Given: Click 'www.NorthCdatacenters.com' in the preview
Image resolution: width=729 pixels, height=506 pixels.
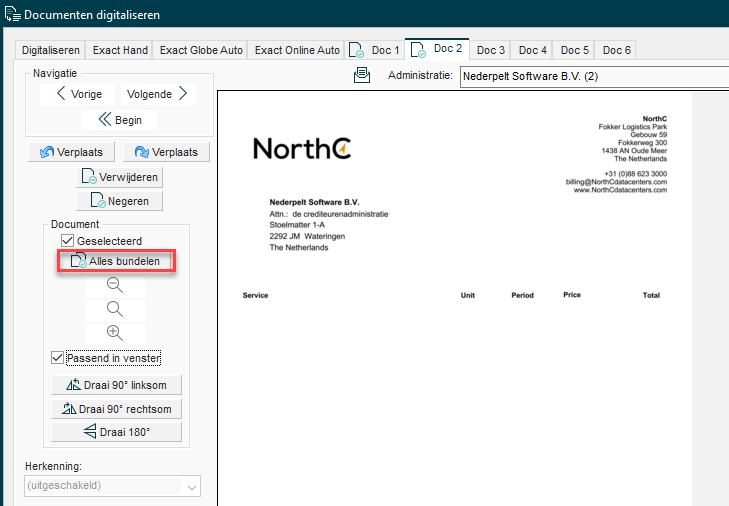Looking at the screenshot, I should point(620,190).
